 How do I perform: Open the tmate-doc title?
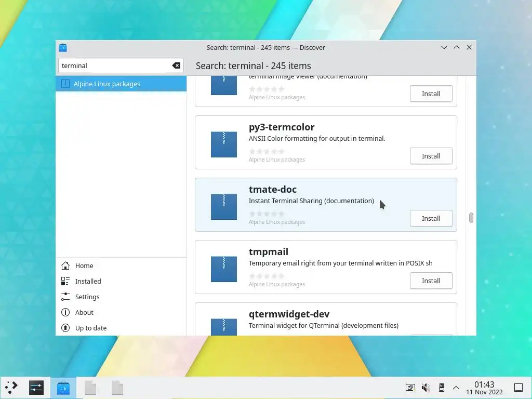(273, 189)
